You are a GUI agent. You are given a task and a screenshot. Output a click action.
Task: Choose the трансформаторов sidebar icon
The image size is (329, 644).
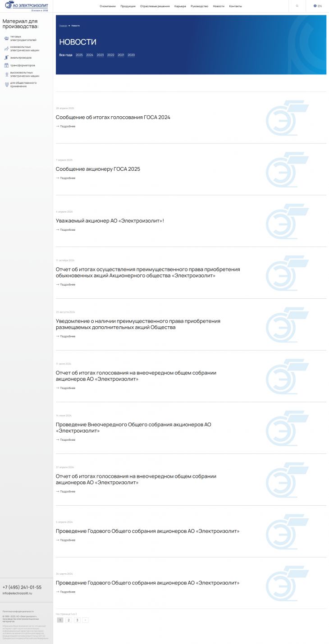coord(6,65)
